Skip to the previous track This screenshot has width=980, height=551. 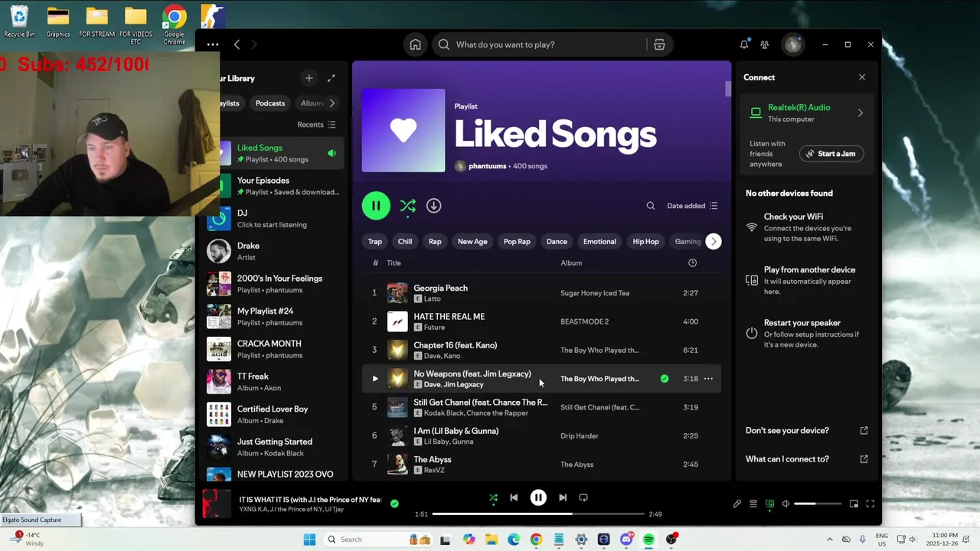[514, 497]
